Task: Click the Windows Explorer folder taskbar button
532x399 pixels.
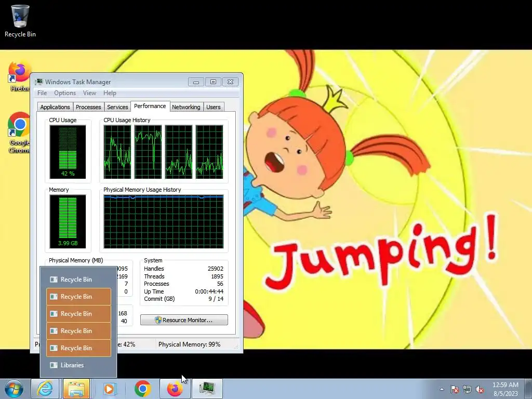Action: 76,389
